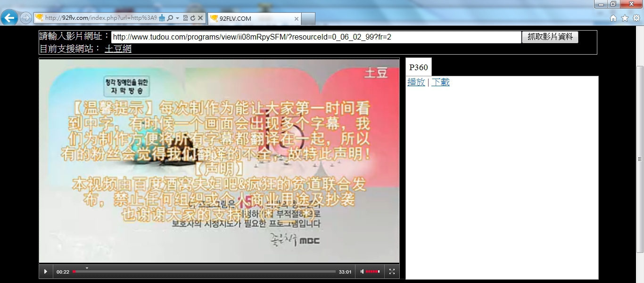Click the 下載 download link

(x=440, y=82)
